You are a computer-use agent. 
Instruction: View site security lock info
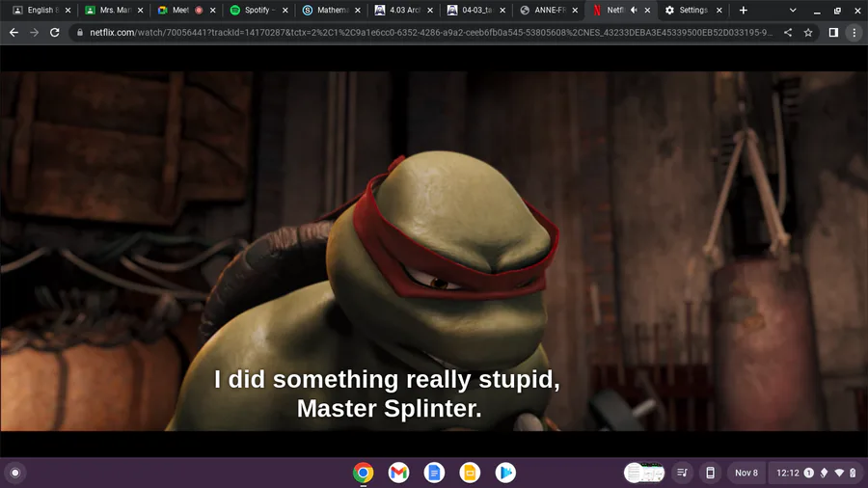point(80,33)
